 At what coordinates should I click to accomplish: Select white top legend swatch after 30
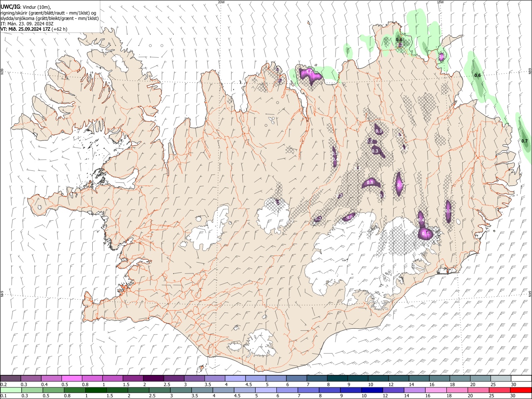coord(521,378)
